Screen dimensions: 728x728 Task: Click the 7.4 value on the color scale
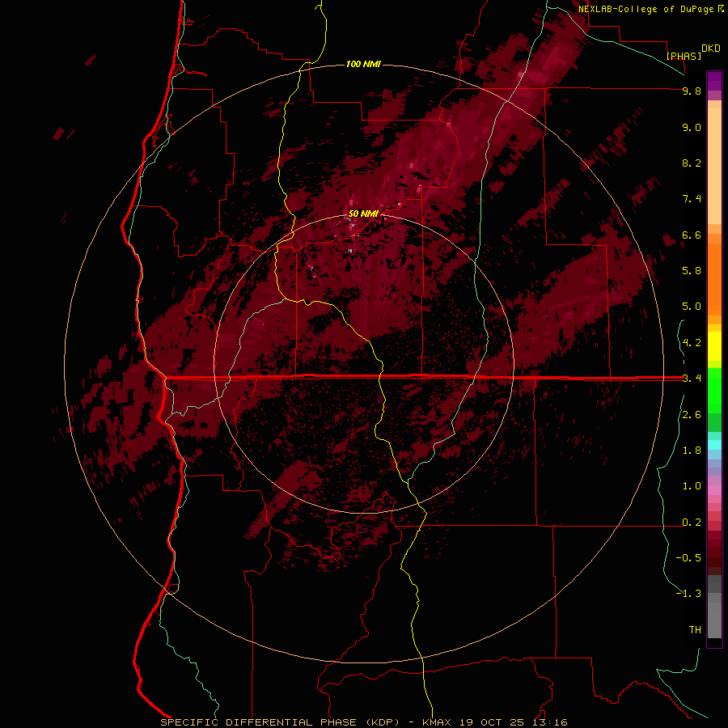click(692, 199)
